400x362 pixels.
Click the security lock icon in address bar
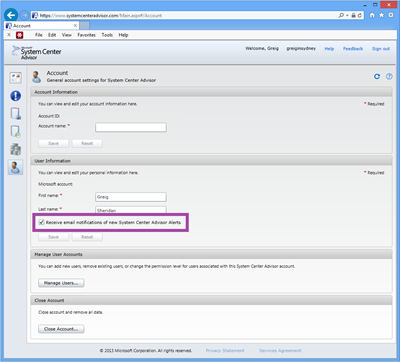coord(353,15)
